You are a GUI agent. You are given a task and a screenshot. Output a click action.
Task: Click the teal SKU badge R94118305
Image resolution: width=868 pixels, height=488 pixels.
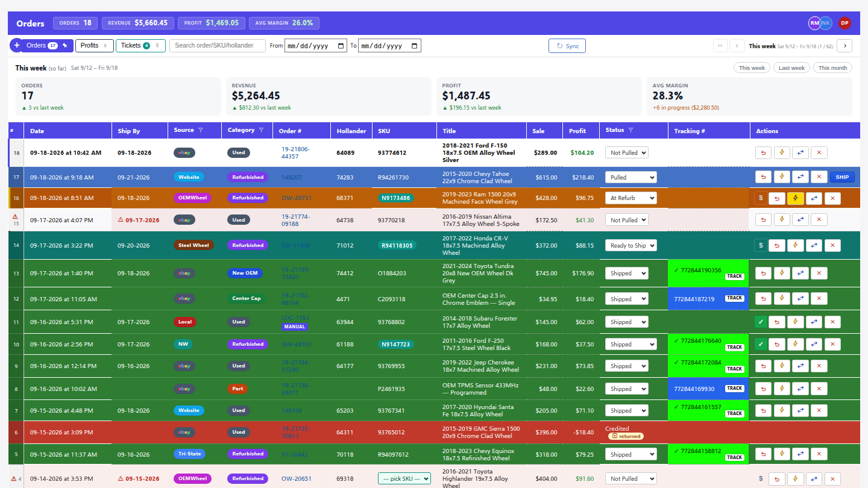(397, 245)
